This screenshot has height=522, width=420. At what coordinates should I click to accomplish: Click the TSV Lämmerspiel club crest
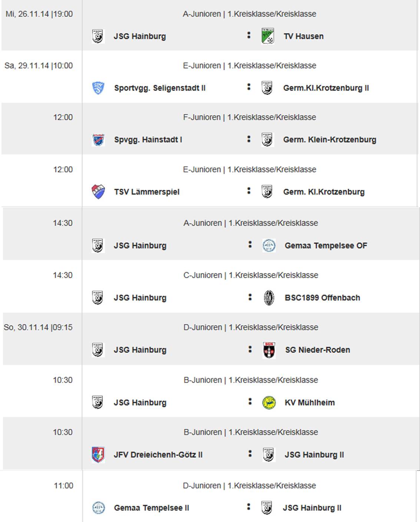[x=98, y=192]
